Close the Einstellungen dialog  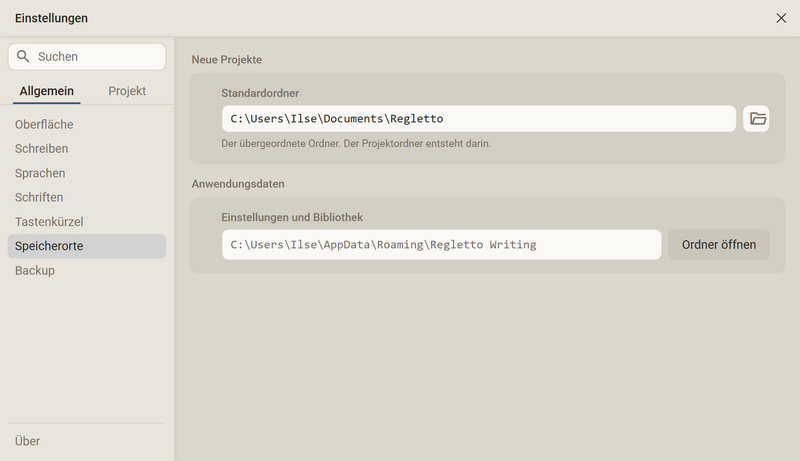point(781,18)
